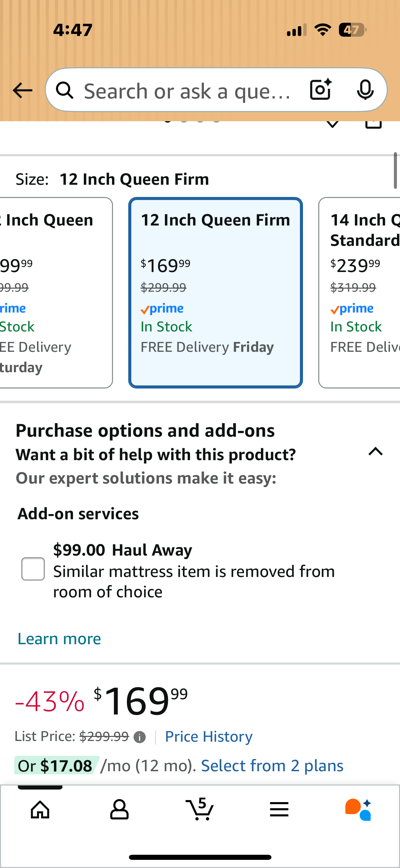Open the account profile tab

tap(119, 810)
